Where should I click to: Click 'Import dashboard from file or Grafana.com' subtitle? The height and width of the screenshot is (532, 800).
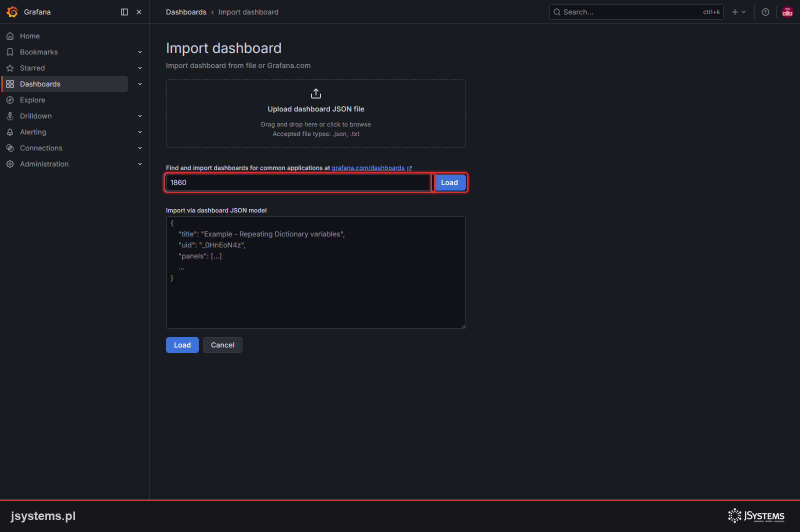click(x=238, y=65)
